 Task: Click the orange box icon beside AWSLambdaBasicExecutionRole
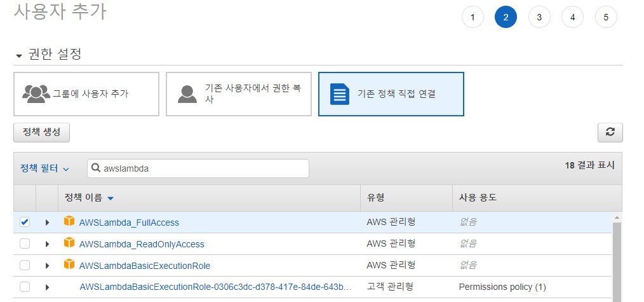[69, 264]
